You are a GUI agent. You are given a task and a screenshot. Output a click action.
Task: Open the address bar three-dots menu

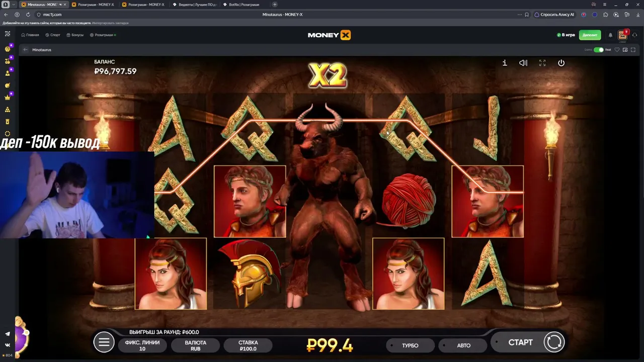tap(520, 15)
